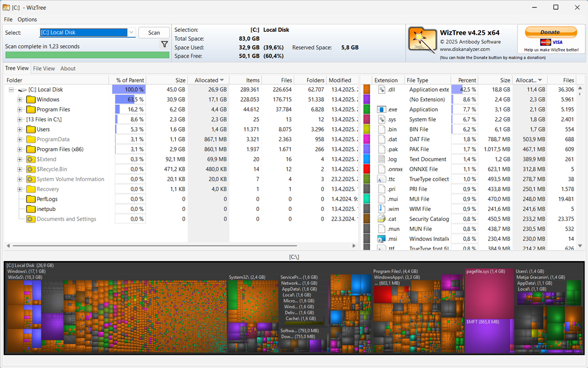This screenshot has width=588, height=368.
Task: Expand the Program Files (x86) node
Action: 20,149
